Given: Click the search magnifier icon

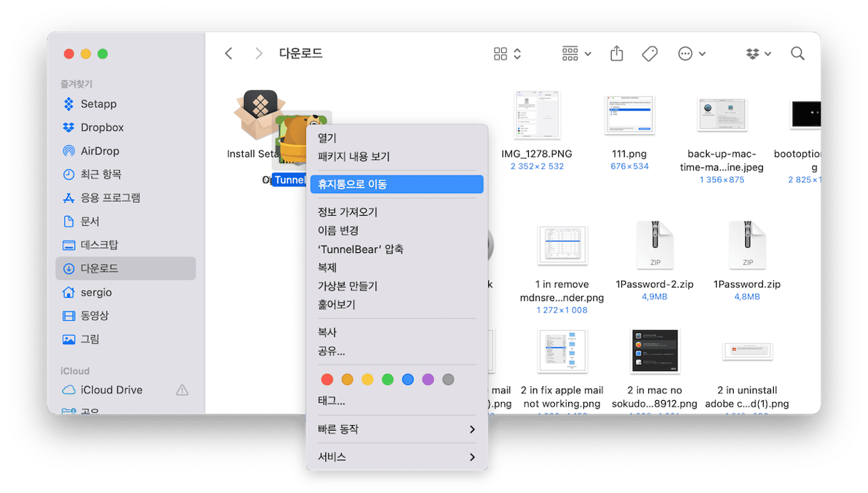Looking at the screenshot, I should pyautogui.click(x=797, y=54).
